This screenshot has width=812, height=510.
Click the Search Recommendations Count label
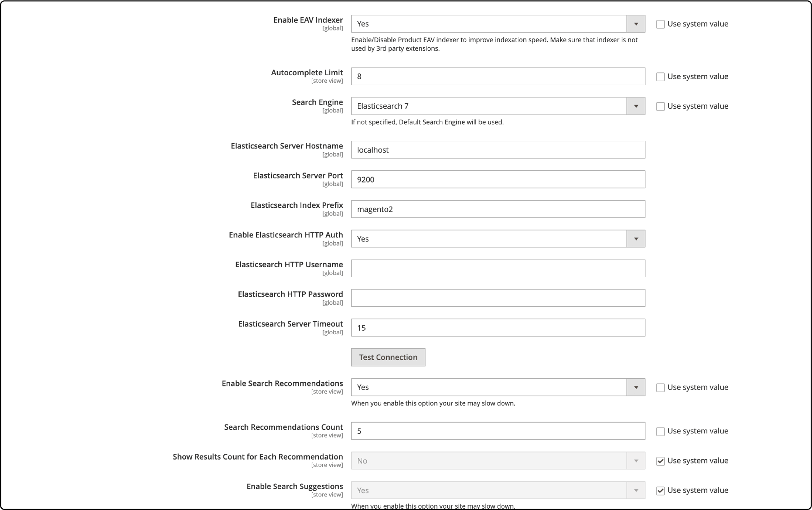point(284,427)
